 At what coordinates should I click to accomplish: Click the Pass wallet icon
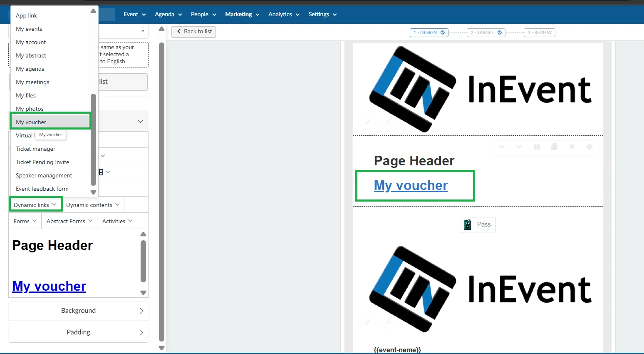point(468,224)
